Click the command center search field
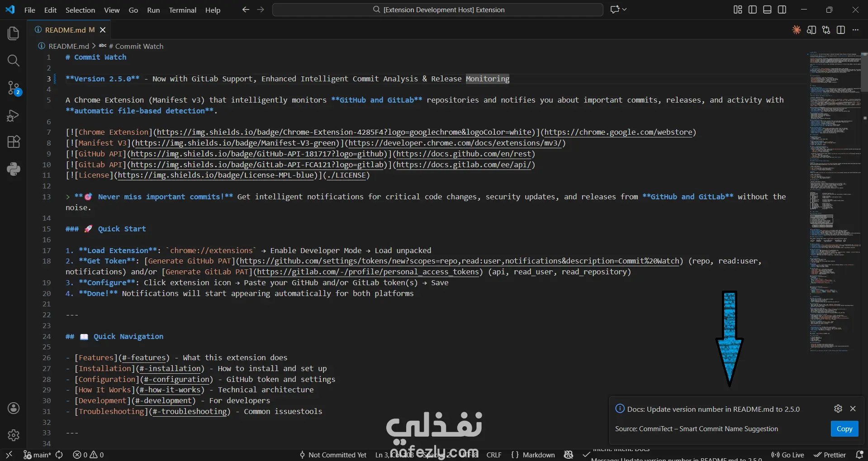Viewport: 868px width, 461px height. [438, 9]
